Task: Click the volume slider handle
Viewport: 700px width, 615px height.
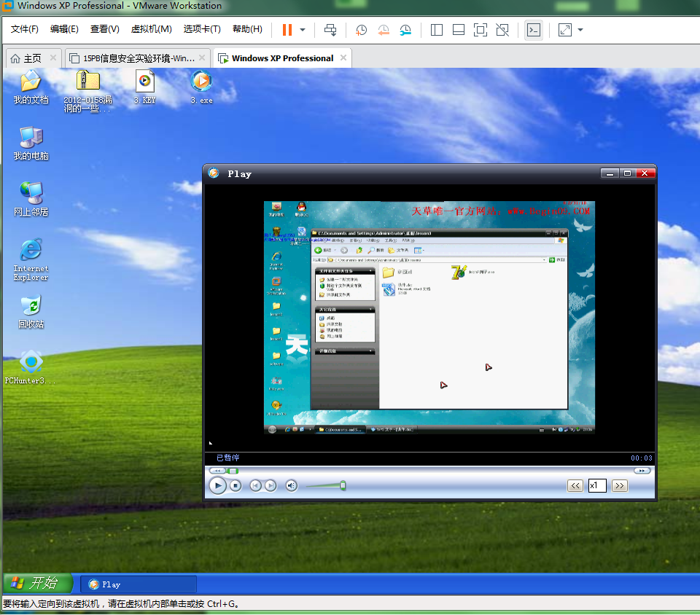Action: [343, 485]
